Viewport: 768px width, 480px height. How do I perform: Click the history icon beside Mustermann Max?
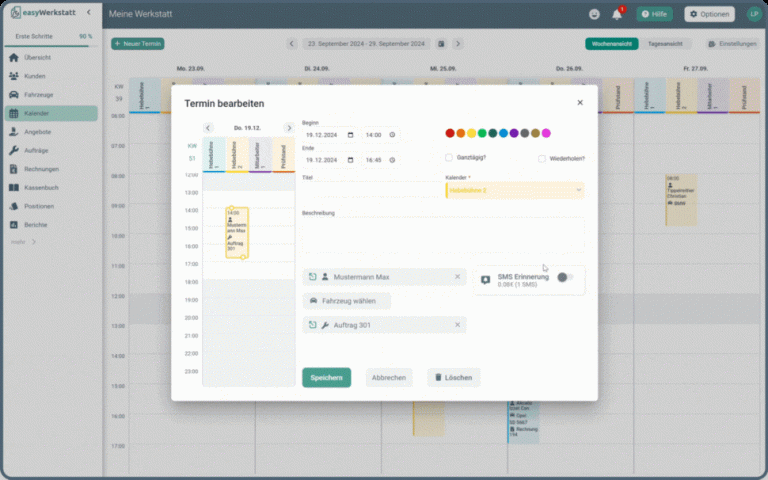click(x=312, y=277)
